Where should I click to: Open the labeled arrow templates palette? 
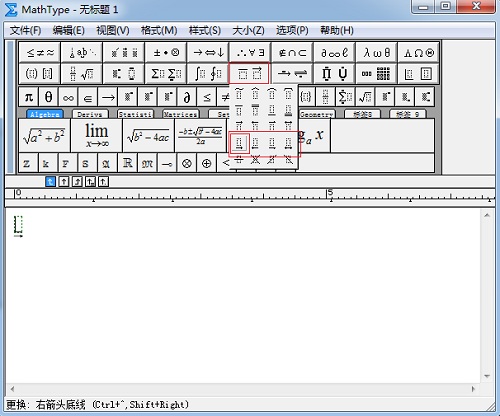pyautogui.click(x=292, y=73)
